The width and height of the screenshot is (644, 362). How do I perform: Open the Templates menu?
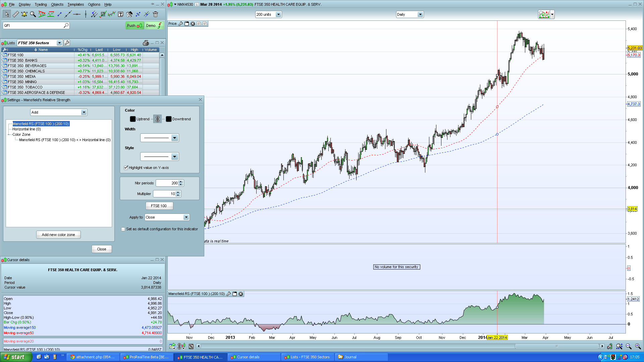pos(75,4)
